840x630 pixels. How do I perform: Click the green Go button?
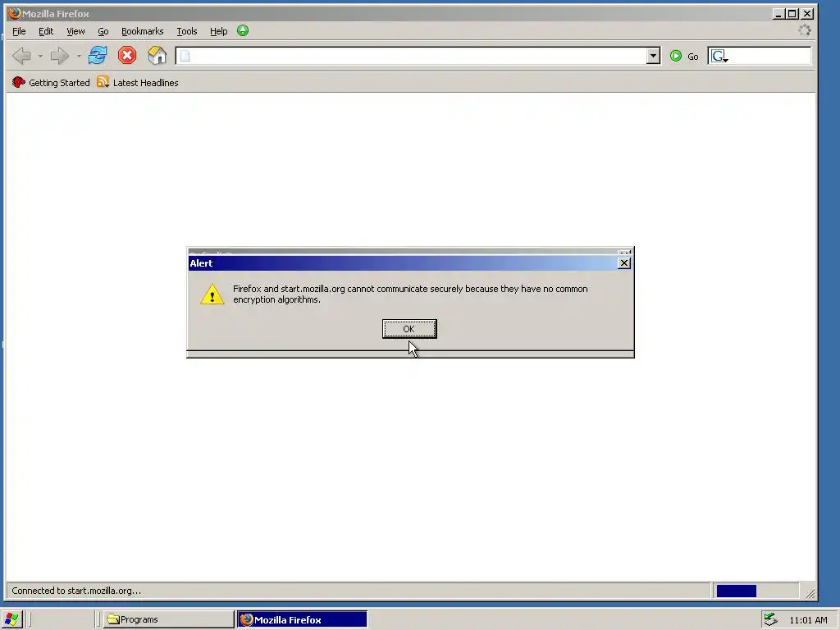pyautogui.click(x=684, y=57)
